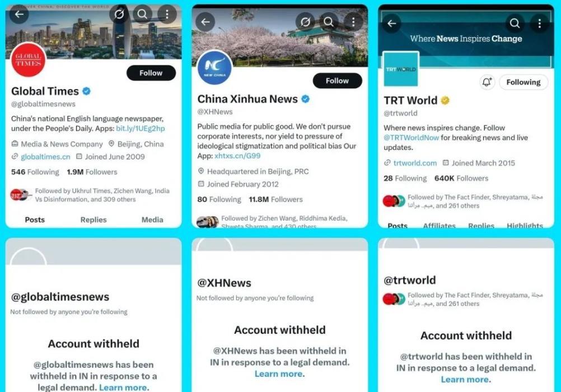The height and width of the screenshot is (392, 561).
Task: Open search on China Xinhua News profile
Action: click(x=329, y=22)
